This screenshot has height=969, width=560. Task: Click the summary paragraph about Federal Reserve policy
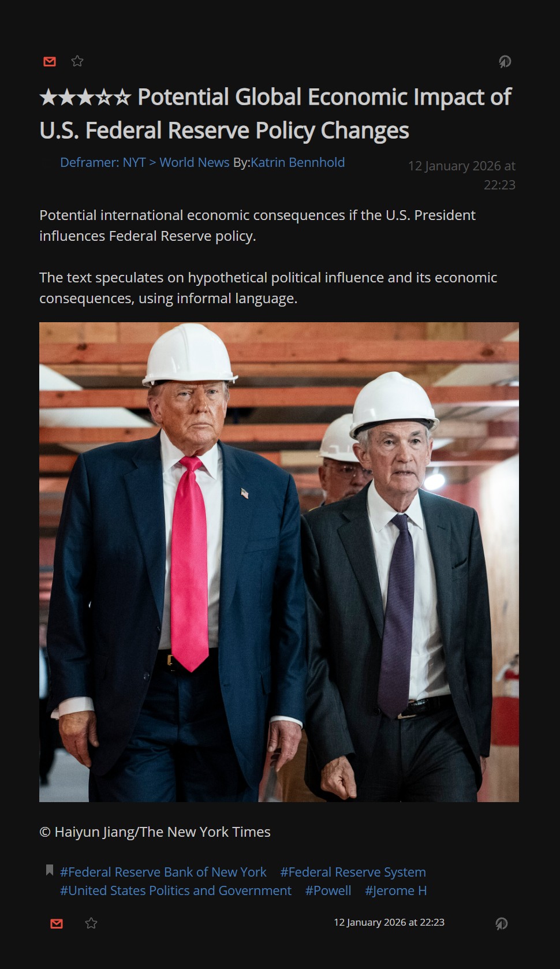click(257, 225)
